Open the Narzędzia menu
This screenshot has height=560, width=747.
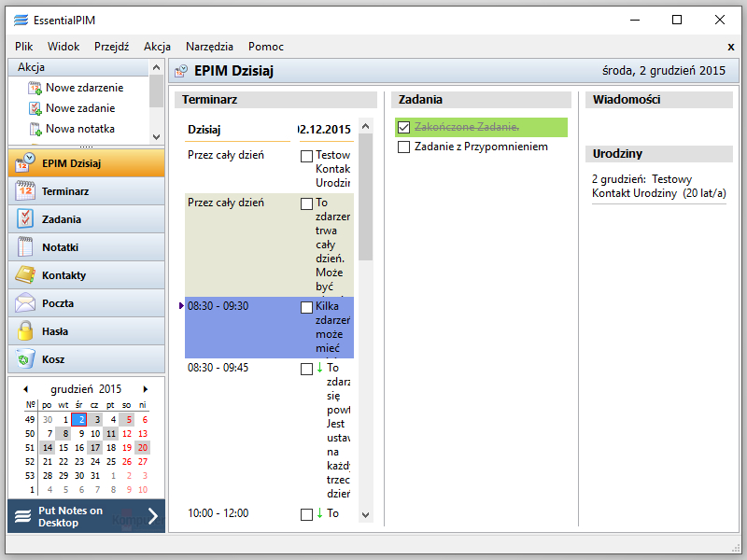click(209, 47)
